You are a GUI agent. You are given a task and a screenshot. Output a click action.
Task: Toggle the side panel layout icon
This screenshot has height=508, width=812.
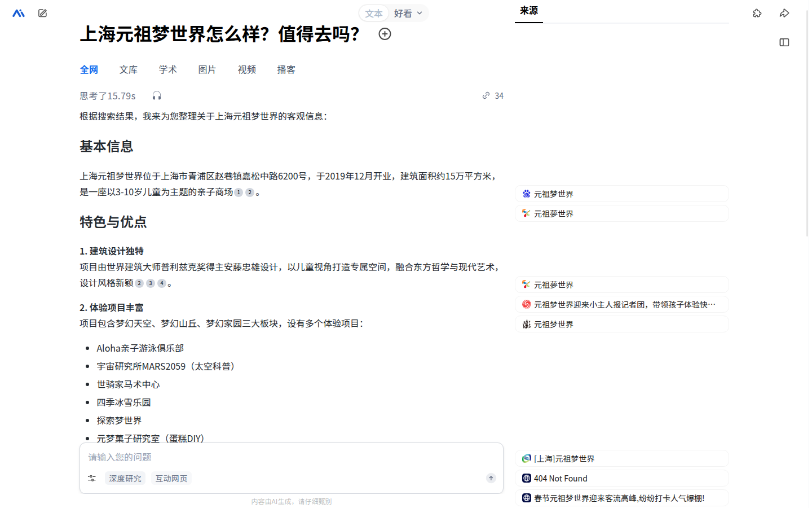point(784,42)
